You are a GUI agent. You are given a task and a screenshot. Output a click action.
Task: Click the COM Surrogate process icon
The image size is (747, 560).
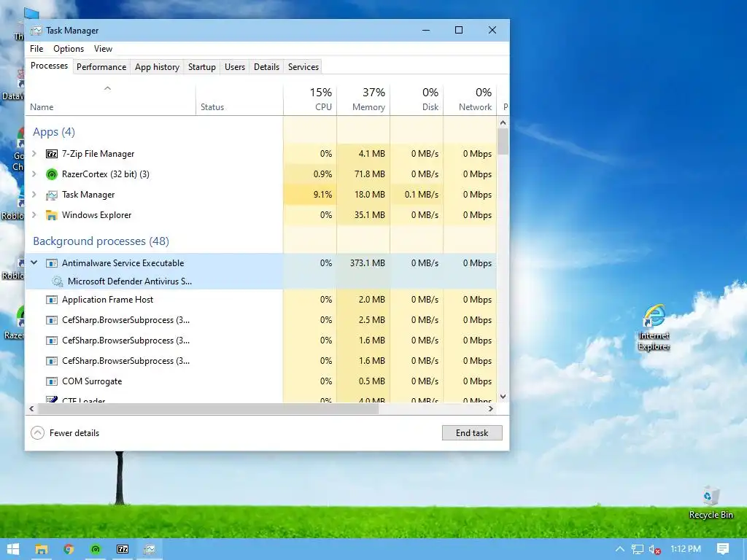click(x=52, y=381)
